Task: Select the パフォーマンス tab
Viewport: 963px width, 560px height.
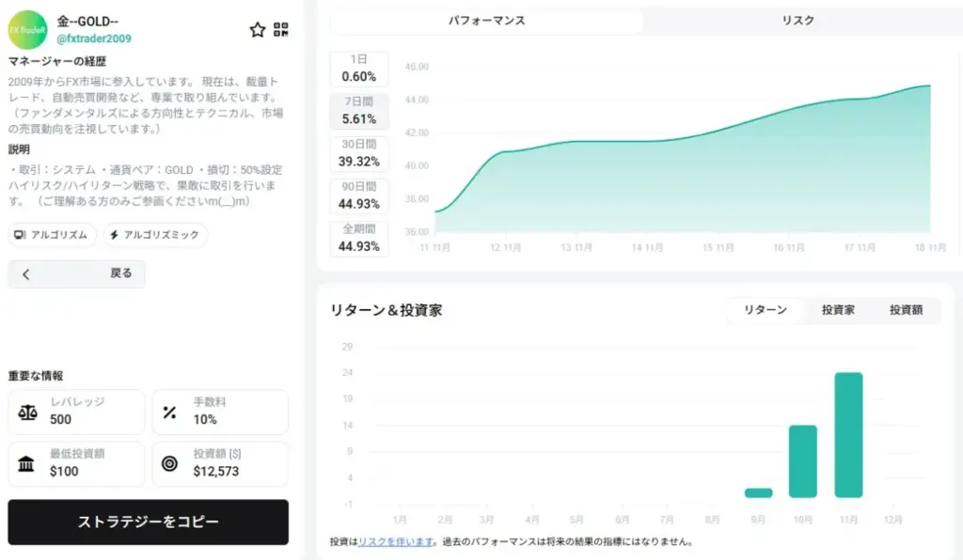Action: coord(488,20)
